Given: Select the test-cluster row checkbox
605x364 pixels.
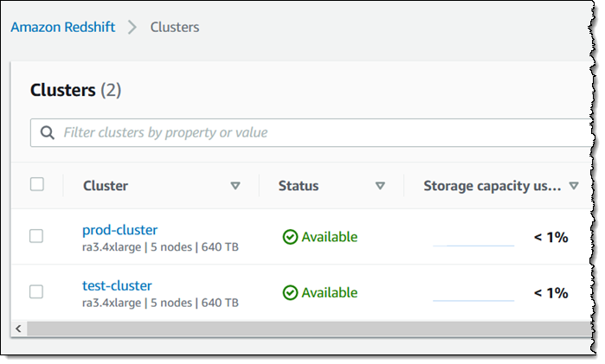Looking at the screenshot, I should pos(36,292).
